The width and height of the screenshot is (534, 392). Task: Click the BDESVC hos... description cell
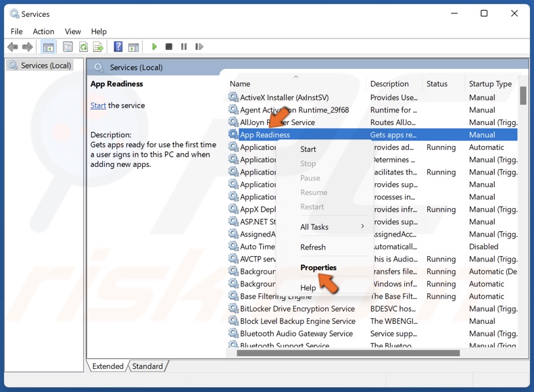[393, 309]
